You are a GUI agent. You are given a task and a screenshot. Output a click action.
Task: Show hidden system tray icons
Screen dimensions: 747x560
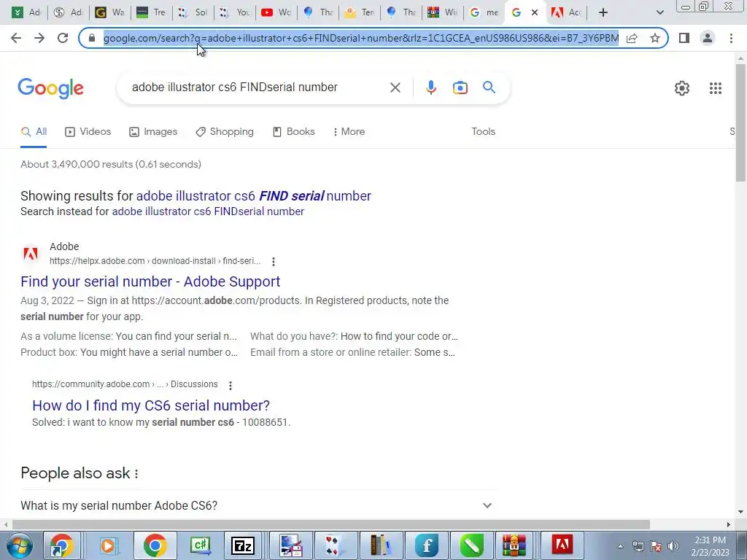pyautogui.click(x=620, y=546)
